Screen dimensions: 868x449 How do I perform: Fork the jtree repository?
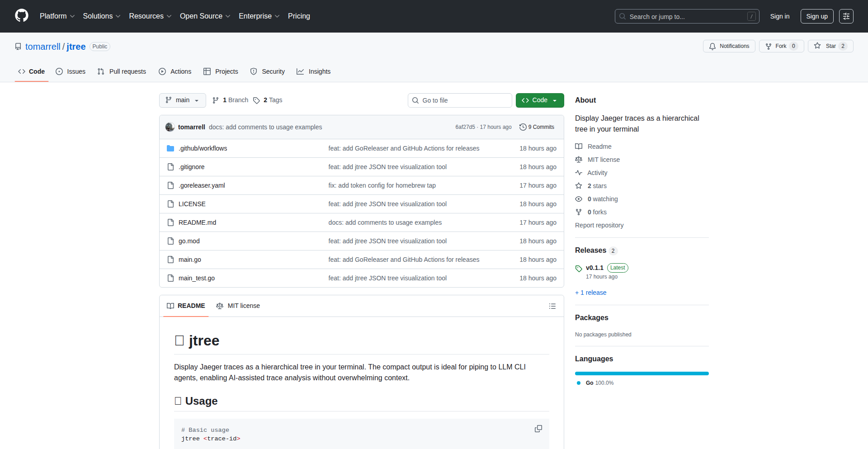point(781,46)
